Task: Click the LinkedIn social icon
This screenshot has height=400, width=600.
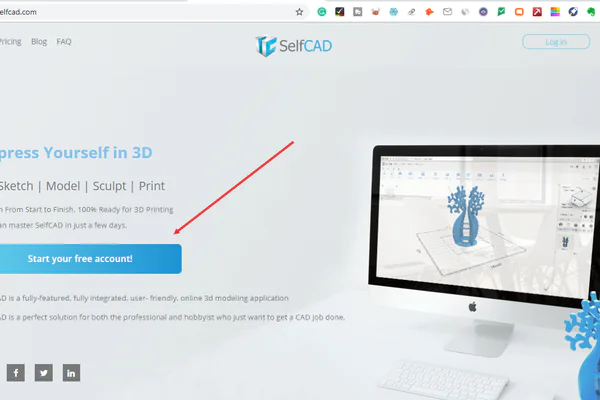Action: tap(72, 372)
